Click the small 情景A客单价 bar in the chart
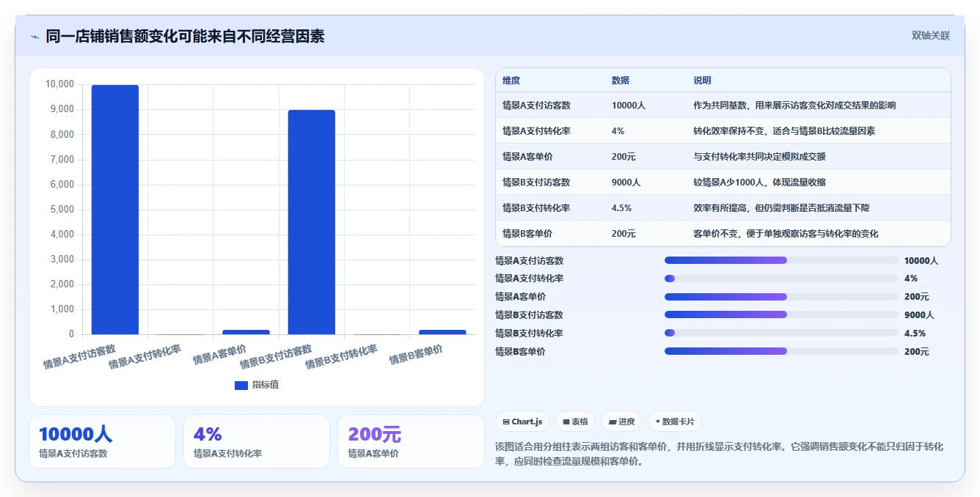Image resolution: width=980 pixels, height=497 pixels. click(246, 332)
